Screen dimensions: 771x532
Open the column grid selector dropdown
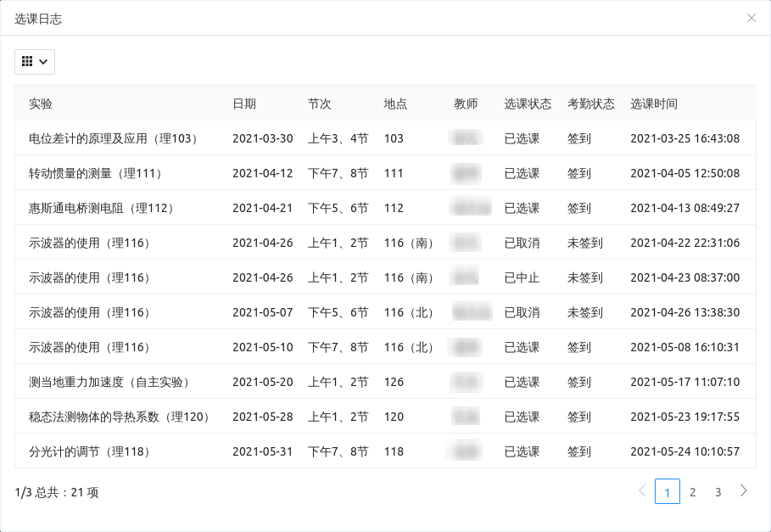coord(35,62)
